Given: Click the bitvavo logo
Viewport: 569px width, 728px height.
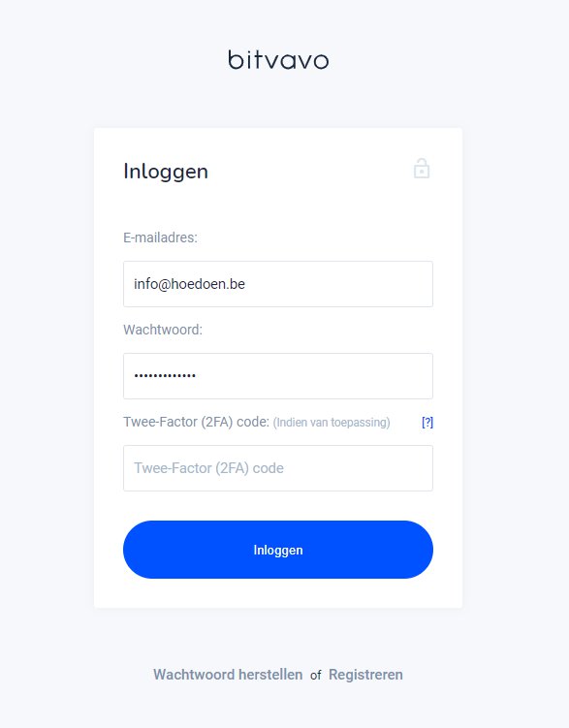Looking at the screenshot, I should (x=278, y=60).
